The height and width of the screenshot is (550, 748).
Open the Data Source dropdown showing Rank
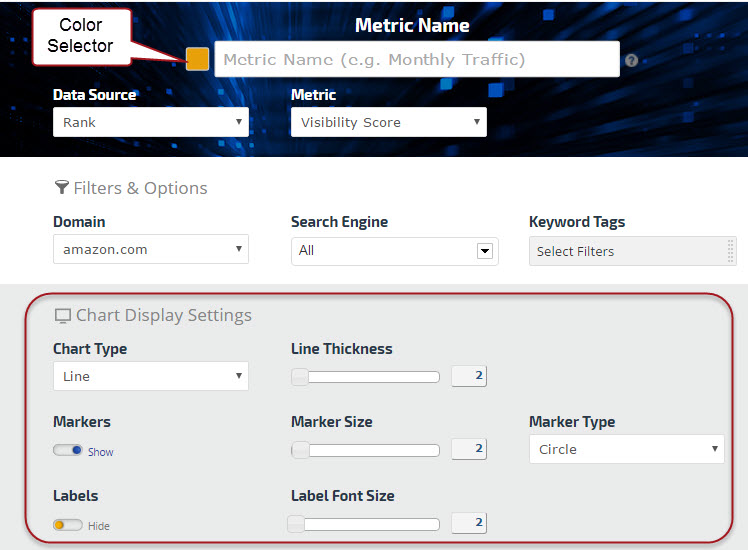[x=150, y=122]
